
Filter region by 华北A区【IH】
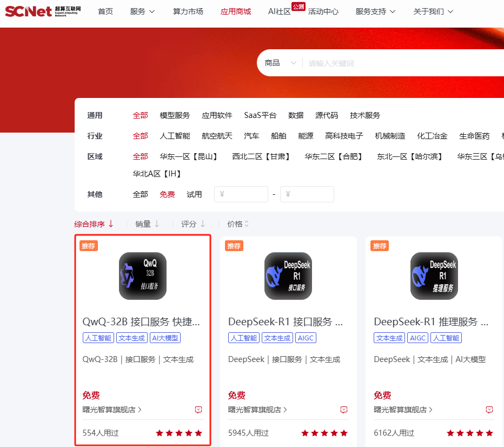pyautogui.click(x=158, y=174)
